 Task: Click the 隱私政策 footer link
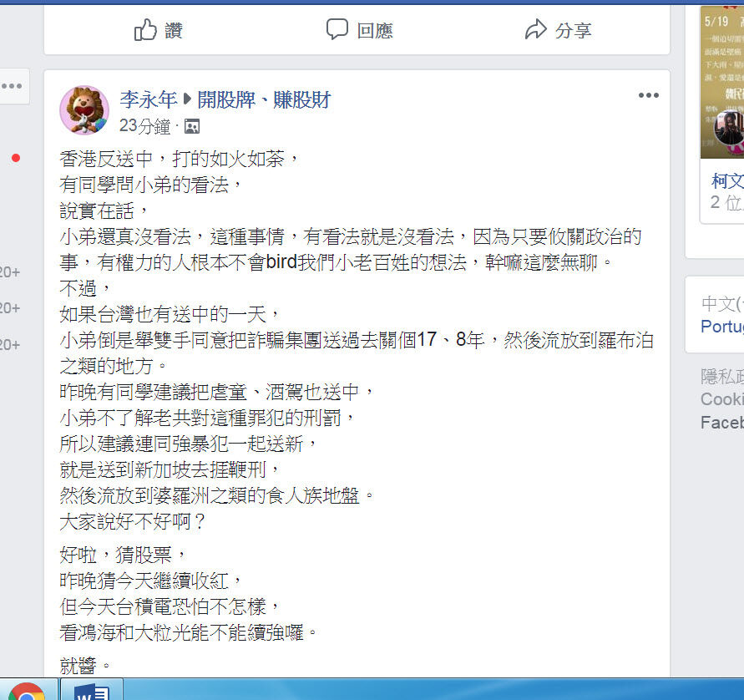point(722,377)
